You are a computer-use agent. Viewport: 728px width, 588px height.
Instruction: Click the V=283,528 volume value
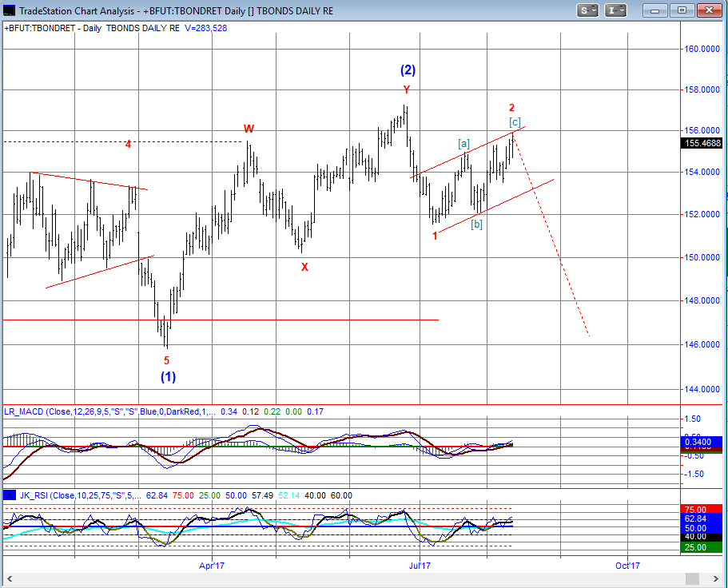coord(205,28)
